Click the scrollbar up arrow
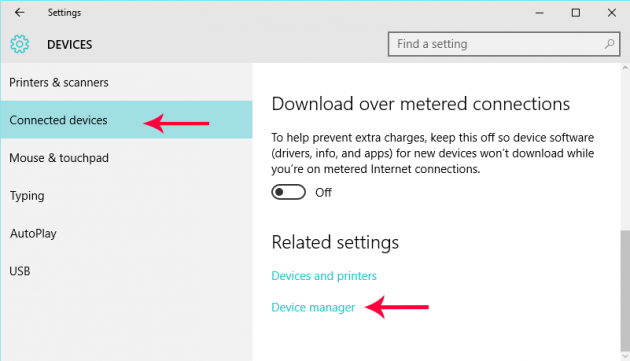 (x=625, y=68)
